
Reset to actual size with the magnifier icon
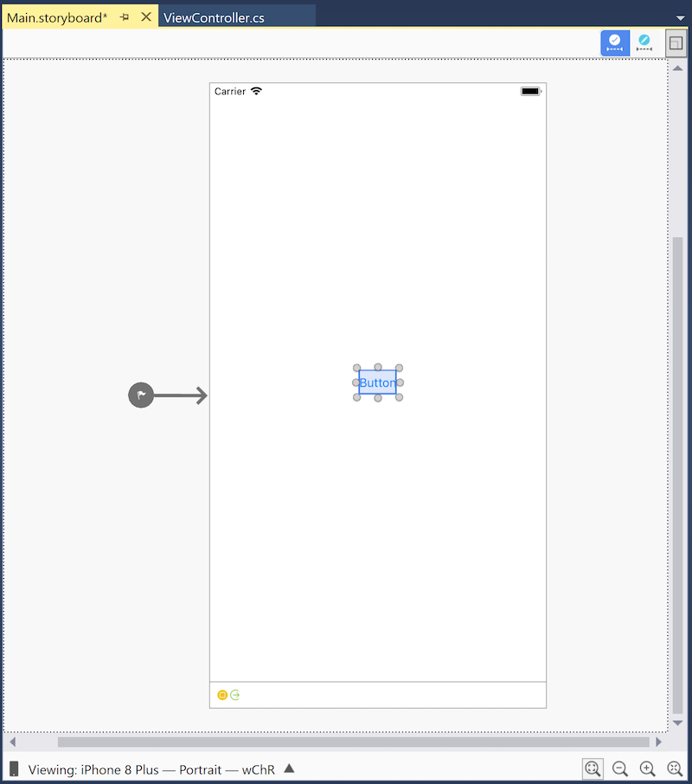[675, 768]
